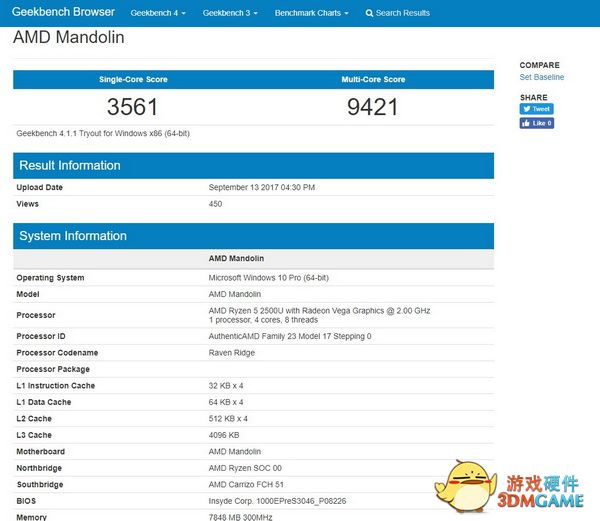This screenshot has height=521, width=600.
Task: Select Northbridge value AMD Ryzen SOC 00
Action: coord(245,468)
